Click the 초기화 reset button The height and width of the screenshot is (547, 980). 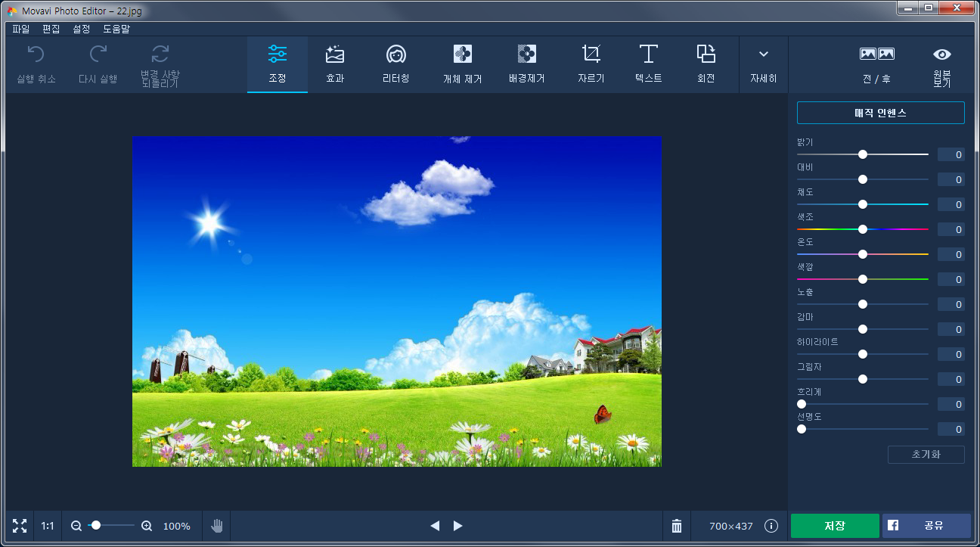tap(926, 455)
